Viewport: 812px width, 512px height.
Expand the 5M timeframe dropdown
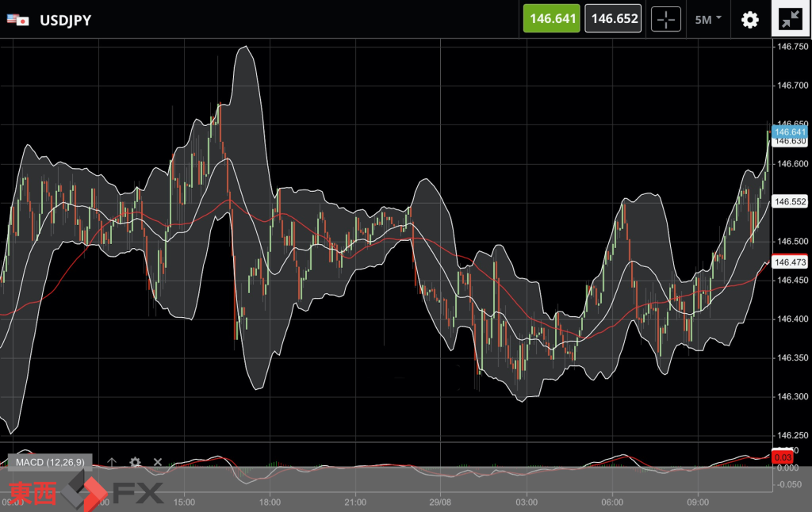[x=708, y=19]
